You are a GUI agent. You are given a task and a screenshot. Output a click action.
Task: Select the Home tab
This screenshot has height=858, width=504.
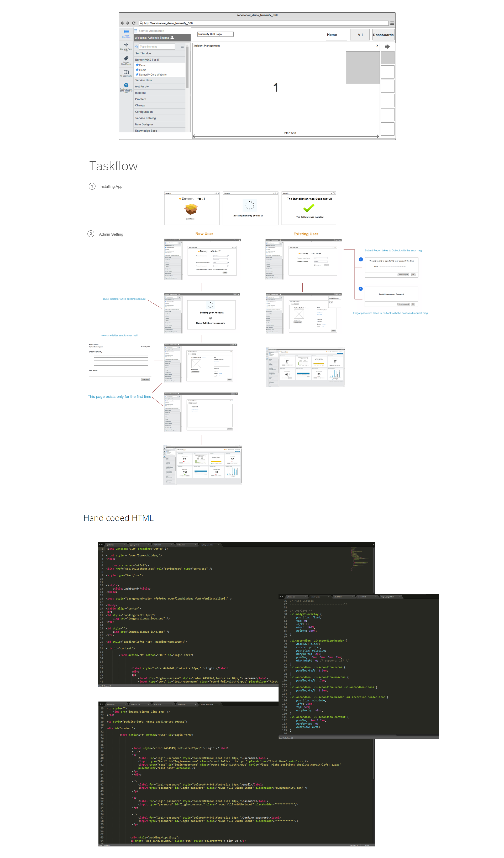click(336, 35)
